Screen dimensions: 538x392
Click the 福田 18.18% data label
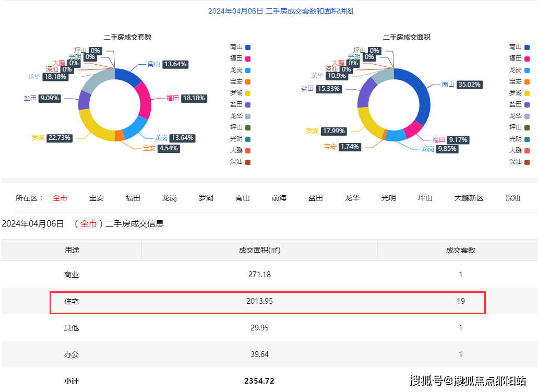click(x=187, y=98)
